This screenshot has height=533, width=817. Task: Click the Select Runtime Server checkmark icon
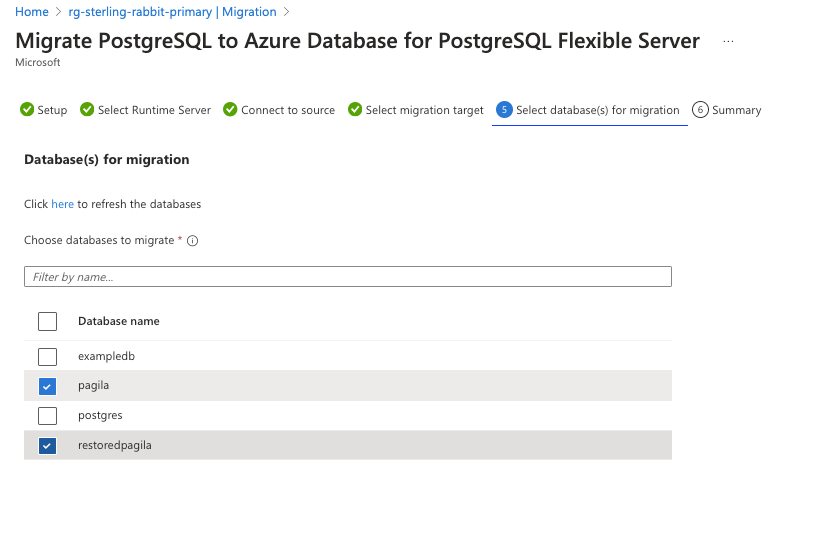(87, 110)
